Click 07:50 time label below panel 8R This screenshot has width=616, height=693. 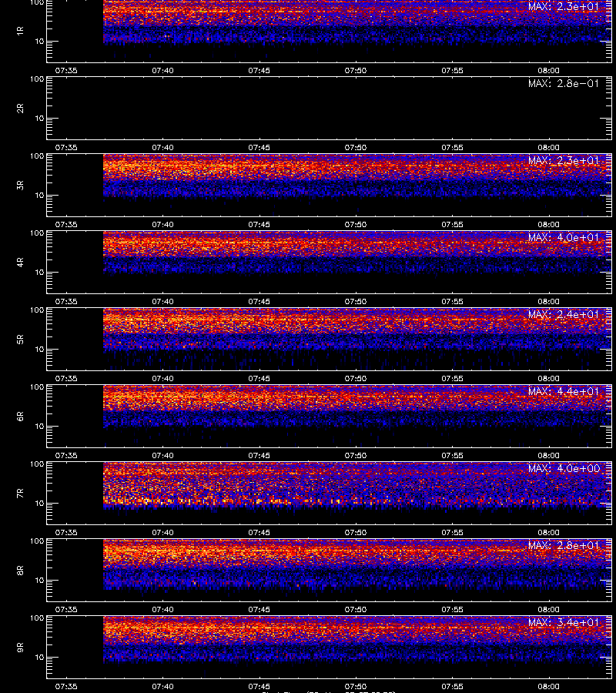click(356, 610)
